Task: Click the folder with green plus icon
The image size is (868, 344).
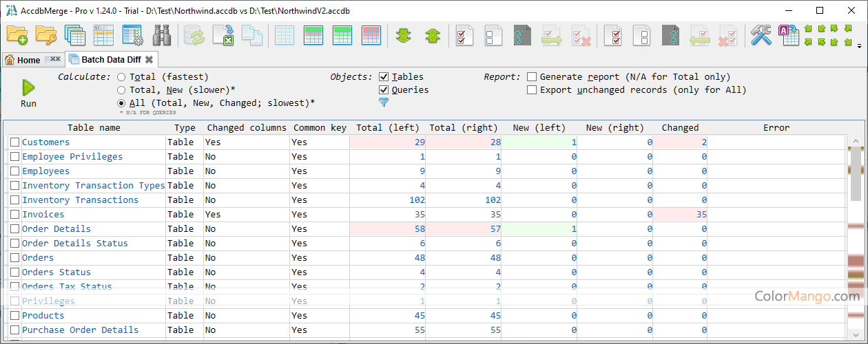Action: tap(17, 35)
